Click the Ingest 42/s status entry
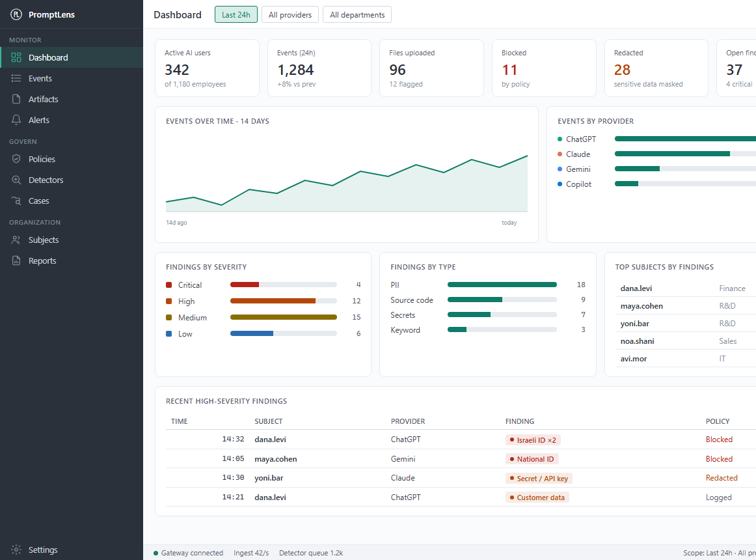This screenshot has width=756, height=560. pyautogui.click(x=251, y=553)
